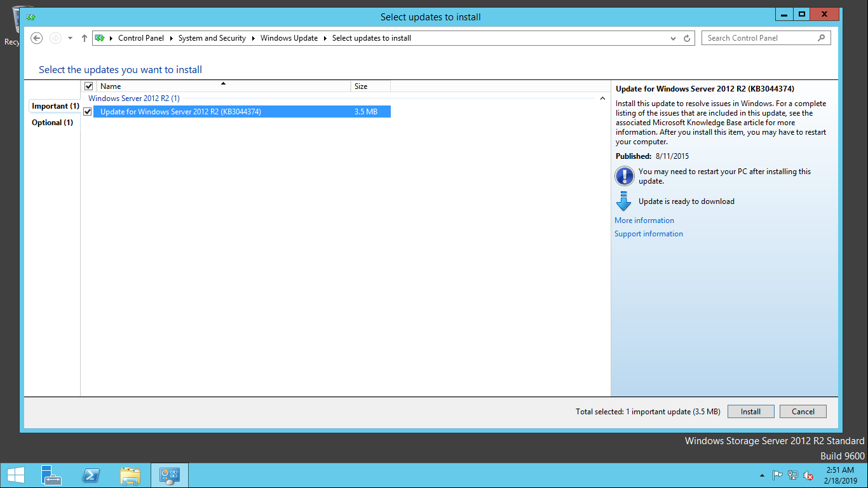Click the network tray icon
This screenshot has height=488, width=868.
coord(793,475)
